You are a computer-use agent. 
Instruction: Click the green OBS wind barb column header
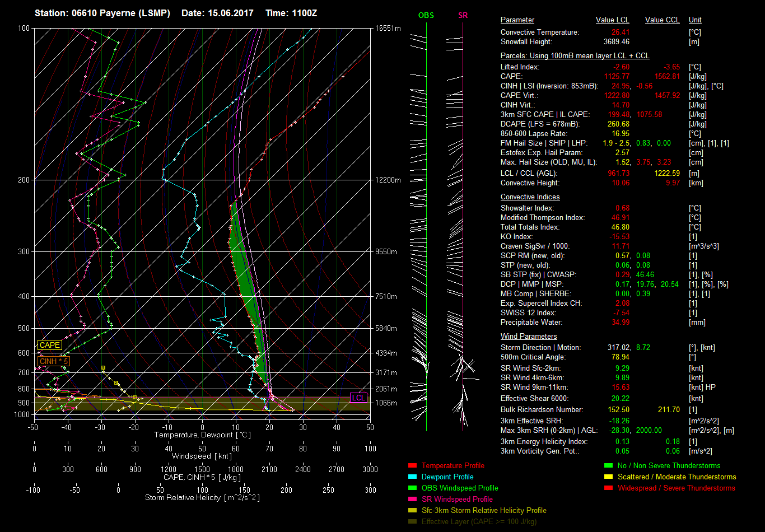click(x=426, y=16)
